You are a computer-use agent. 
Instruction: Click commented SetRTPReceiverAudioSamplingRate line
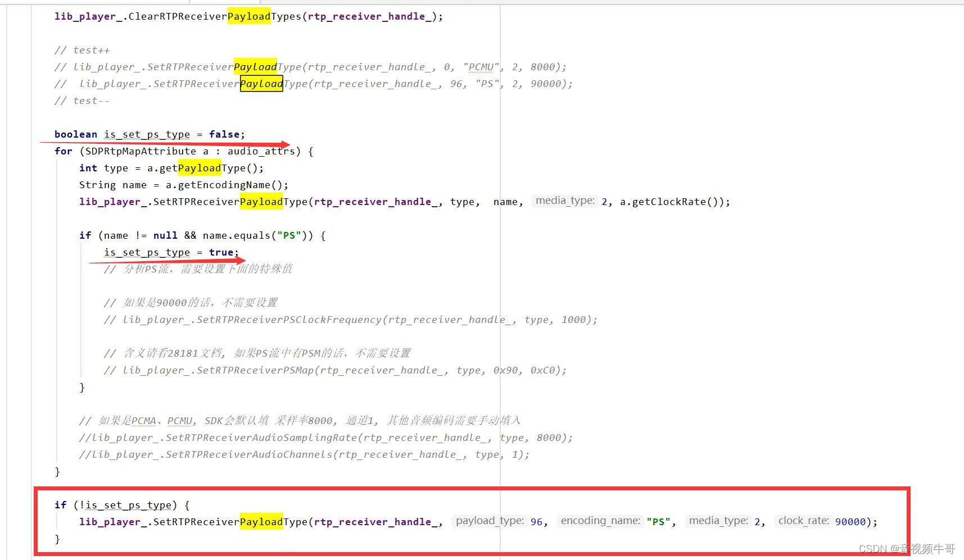pos(326,438)
